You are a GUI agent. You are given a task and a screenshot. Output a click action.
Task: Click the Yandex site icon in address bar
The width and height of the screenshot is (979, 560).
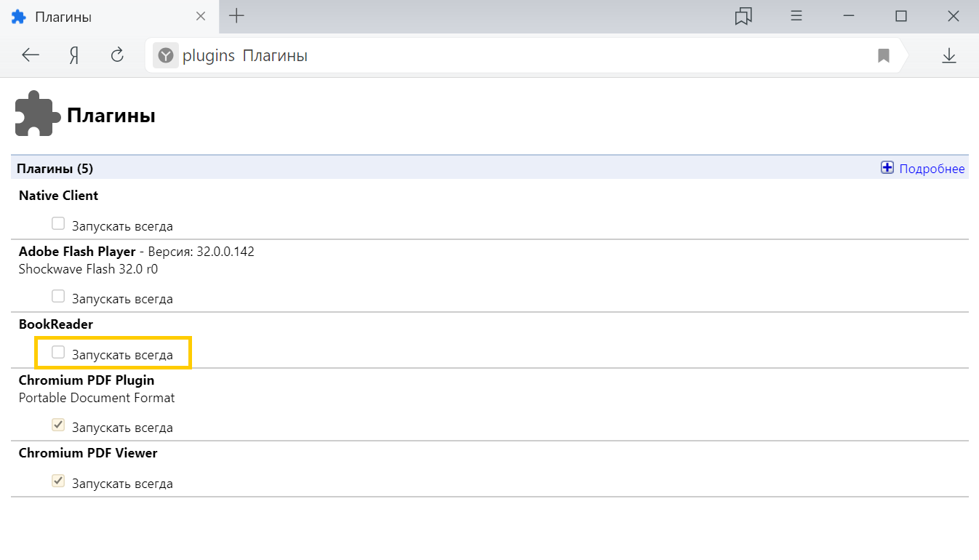point(166,55)
